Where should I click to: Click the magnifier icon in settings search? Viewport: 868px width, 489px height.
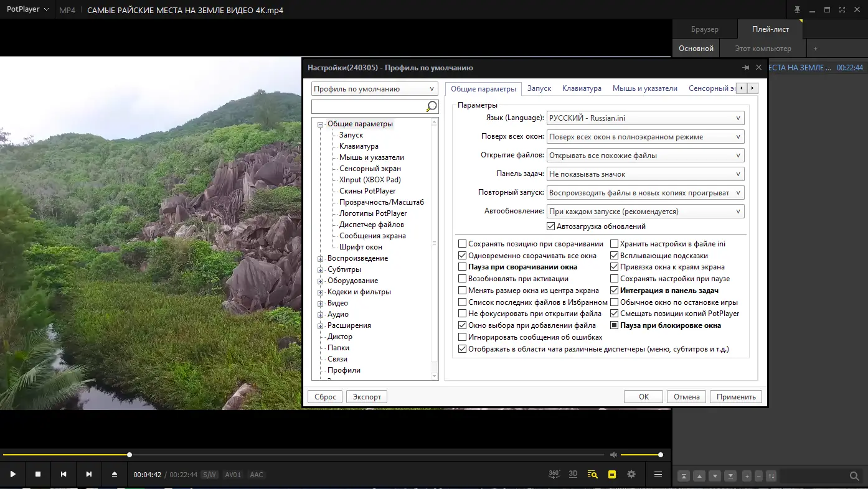click(431, 106)
